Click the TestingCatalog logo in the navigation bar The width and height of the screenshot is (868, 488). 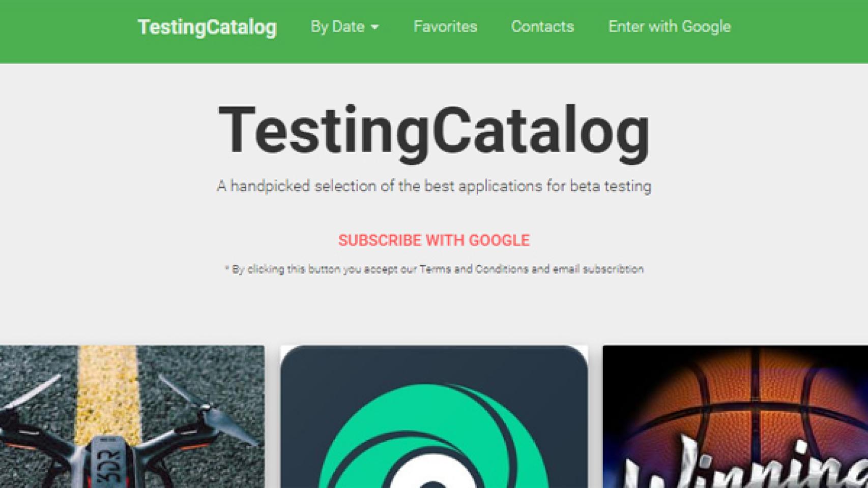tap(207, 27)
